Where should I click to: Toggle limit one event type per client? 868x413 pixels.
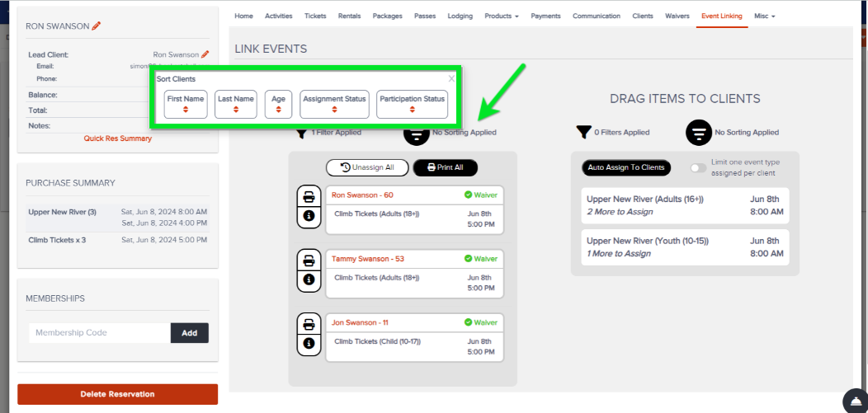click(699, 167)
